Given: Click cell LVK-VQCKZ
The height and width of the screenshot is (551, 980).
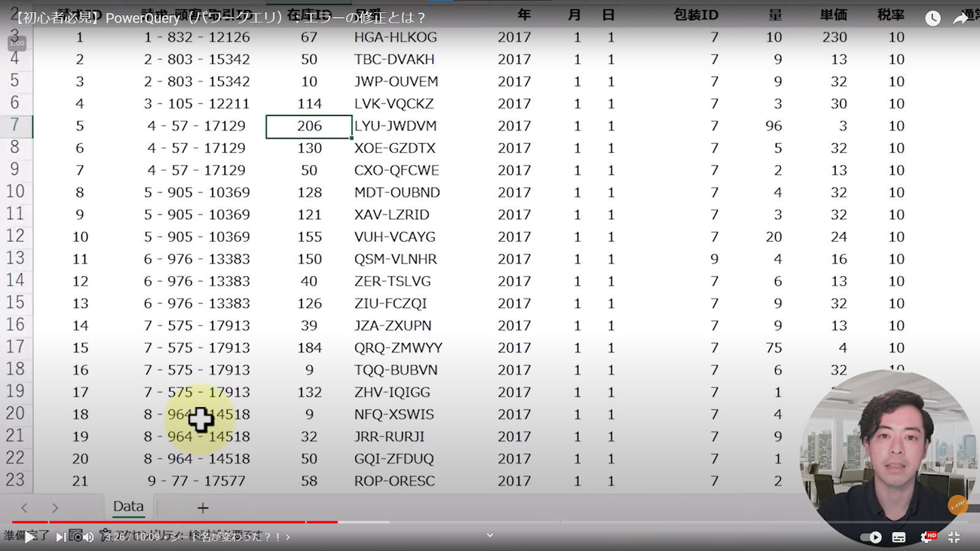Looking at the screenshot, I should [x=394, y=104].
